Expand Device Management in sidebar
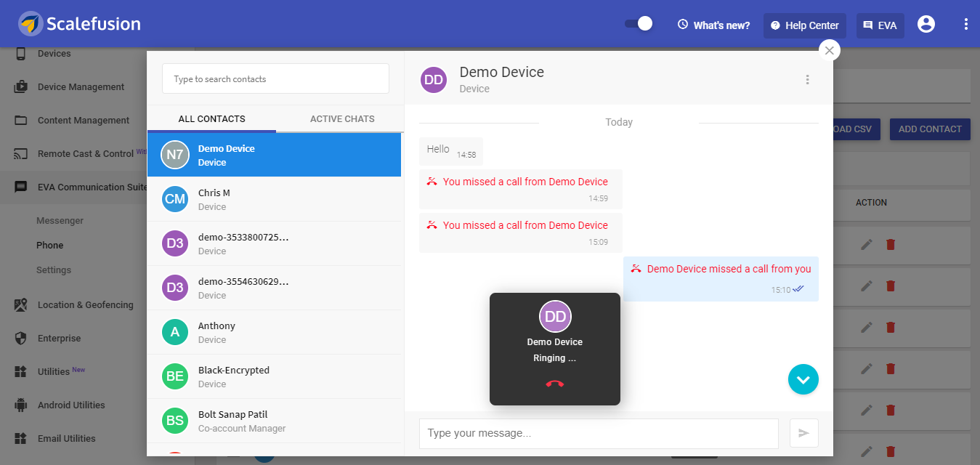This screenshot has width=980, height=465. [x=81, y=86]
